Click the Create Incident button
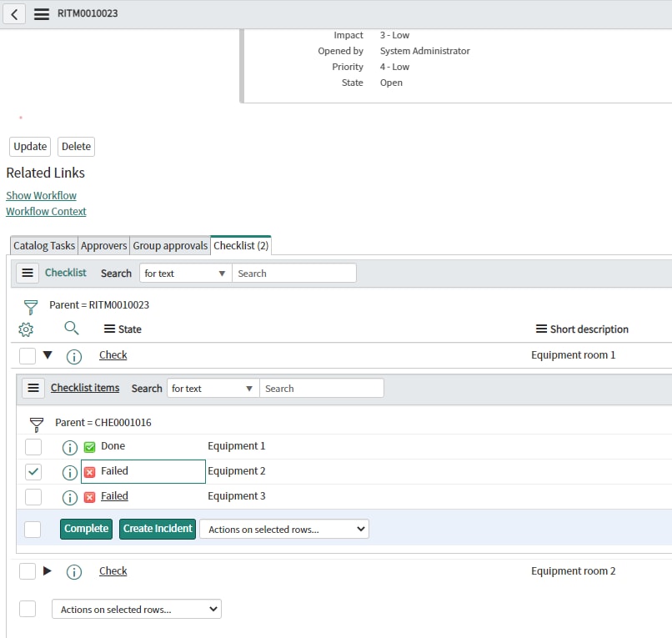This screenshot has height=638, width=672. point(158,529)
